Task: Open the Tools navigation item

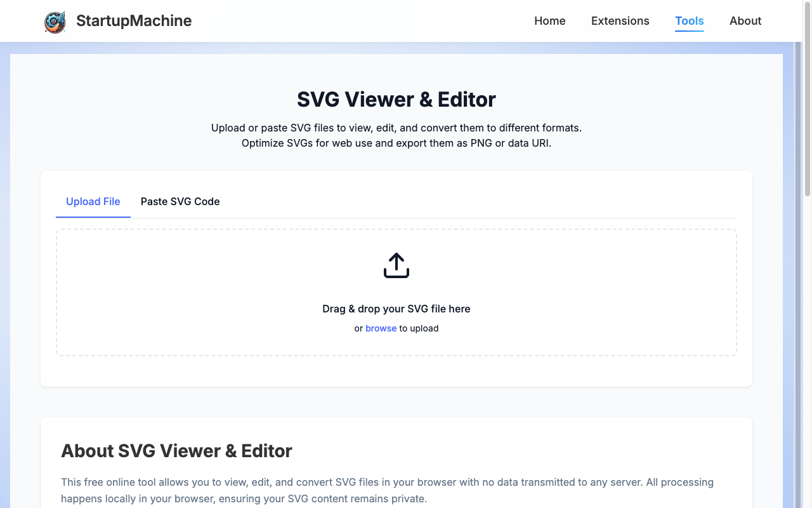Action: pyautogui.click(x=690, y=21)
